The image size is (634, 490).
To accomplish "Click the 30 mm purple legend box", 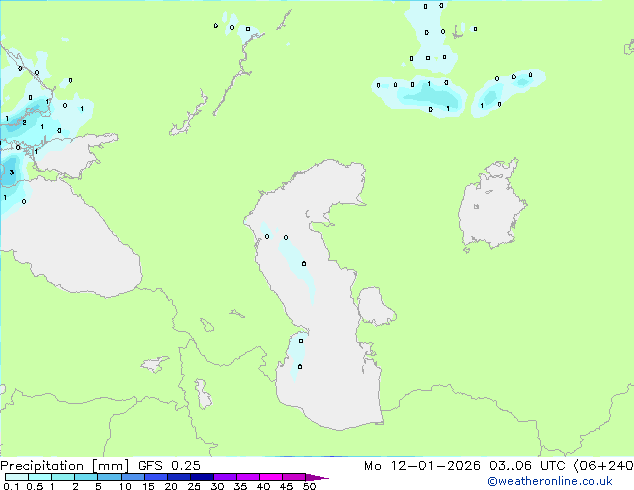I will (225, 477).
